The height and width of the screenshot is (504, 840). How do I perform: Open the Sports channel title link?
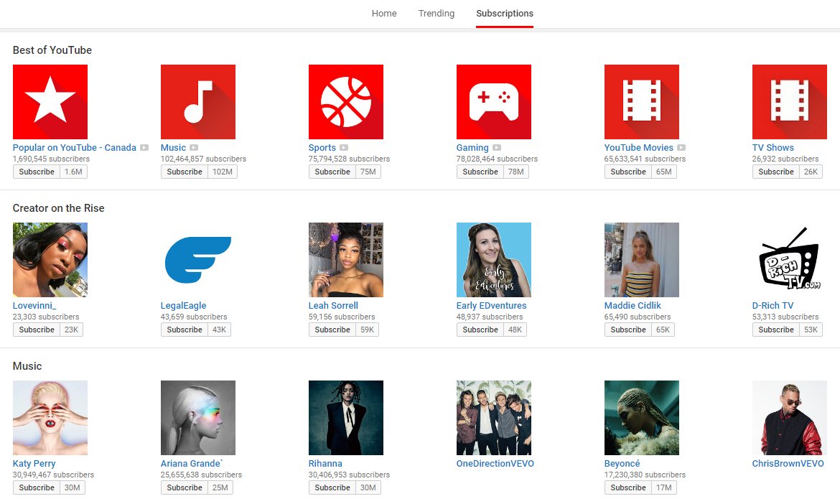pyautogui.click(x=322, y=148)
